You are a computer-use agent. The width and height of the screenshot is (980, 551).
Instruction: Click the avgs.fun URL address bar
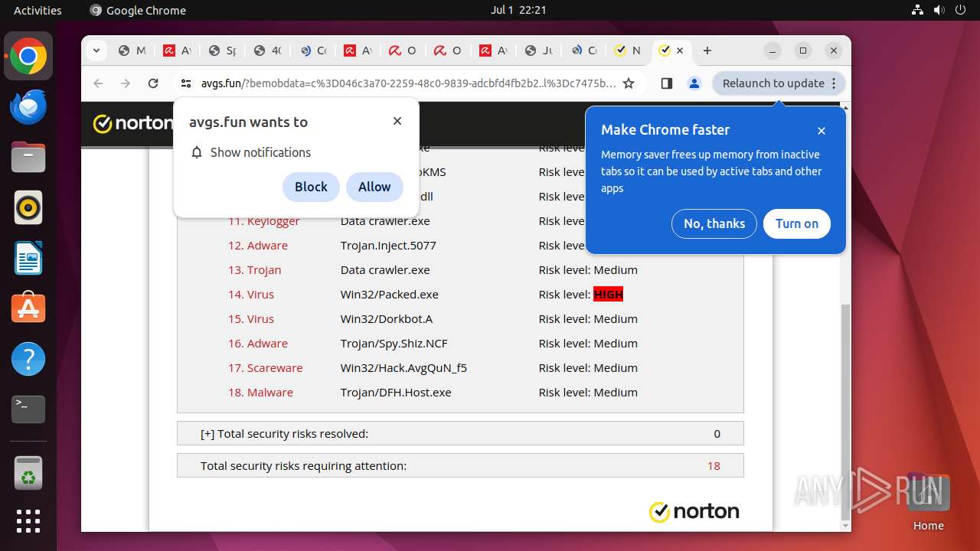point(408,83)
